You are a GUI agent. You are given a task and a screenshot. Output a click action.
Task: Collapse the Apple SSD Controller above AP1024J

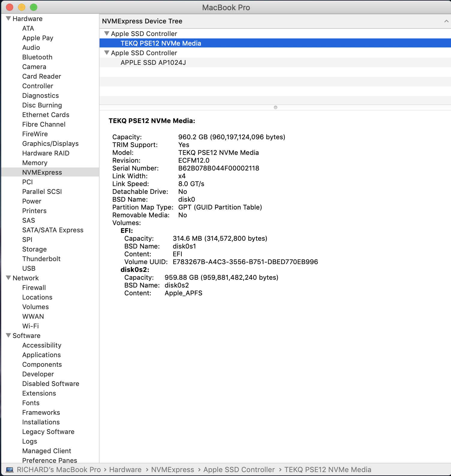coord(106,53)
